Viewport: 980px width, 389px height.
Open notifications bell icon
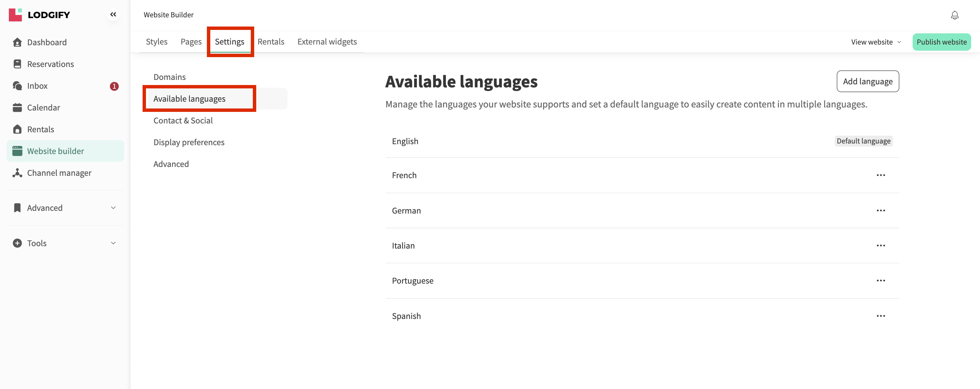tap(954, 15)
